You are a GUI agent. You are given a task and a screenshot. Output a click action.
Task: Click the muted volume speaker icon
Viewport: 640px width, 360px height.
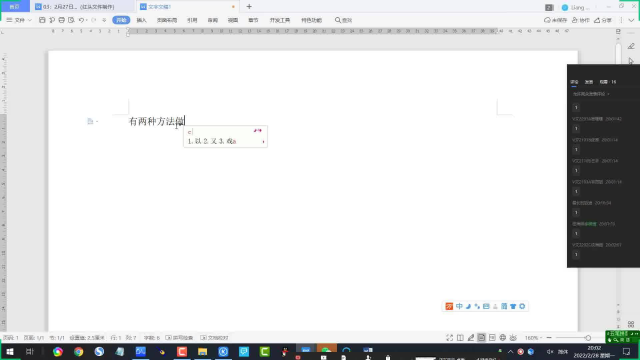550,351
